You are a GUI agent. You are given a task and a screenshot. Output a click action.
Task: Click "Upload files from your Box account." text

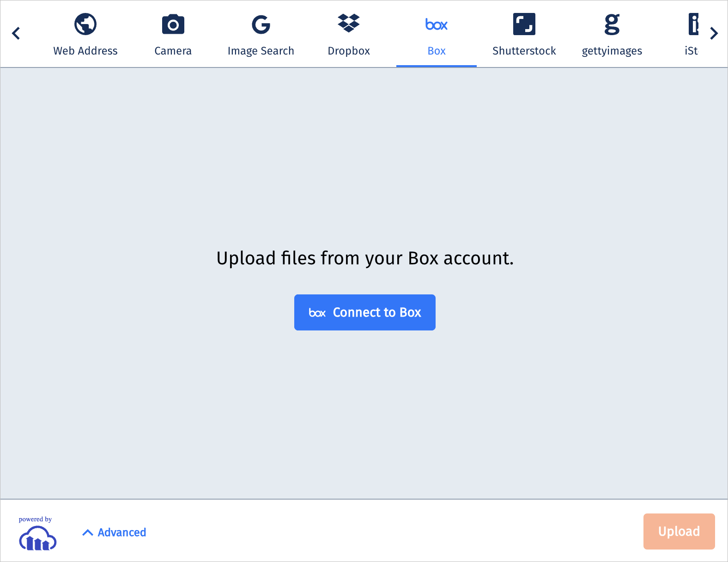365,258
